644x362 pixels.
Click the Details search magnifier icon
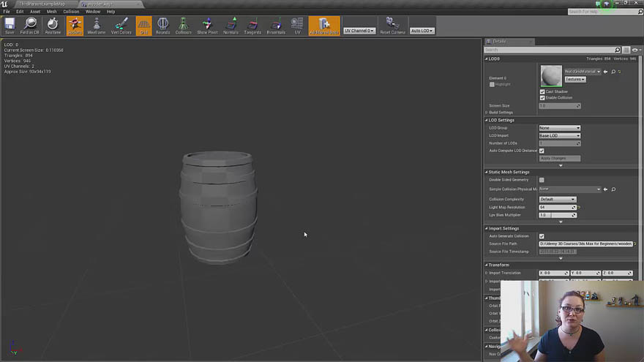pos(618,50)
